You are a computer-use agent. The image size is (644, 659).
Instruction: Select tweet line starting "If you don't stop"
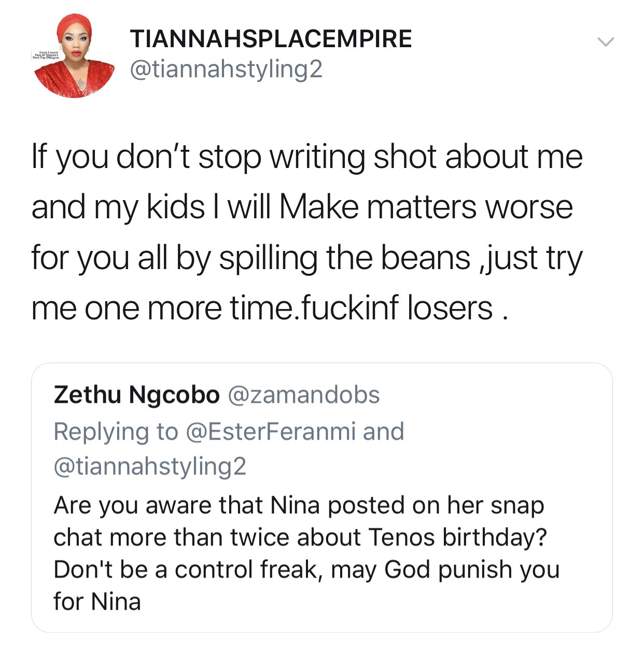(307, 157)
